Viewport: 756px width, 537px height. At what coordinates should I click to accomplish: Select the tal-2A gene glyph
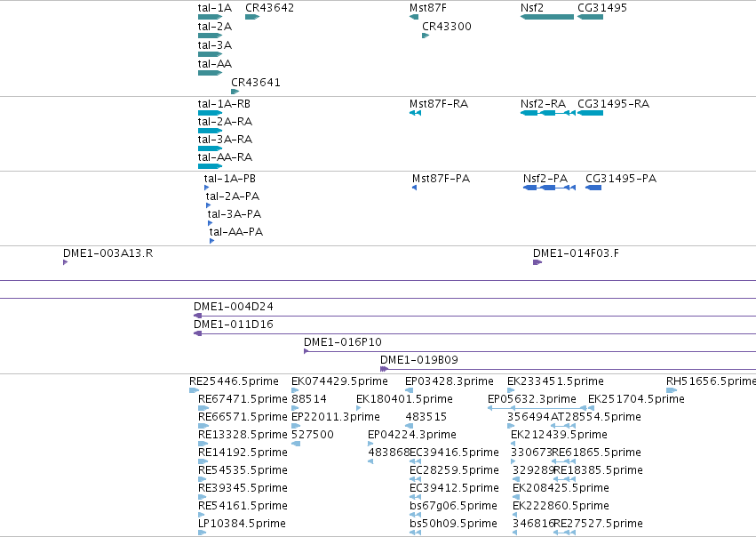pos(210,36)
